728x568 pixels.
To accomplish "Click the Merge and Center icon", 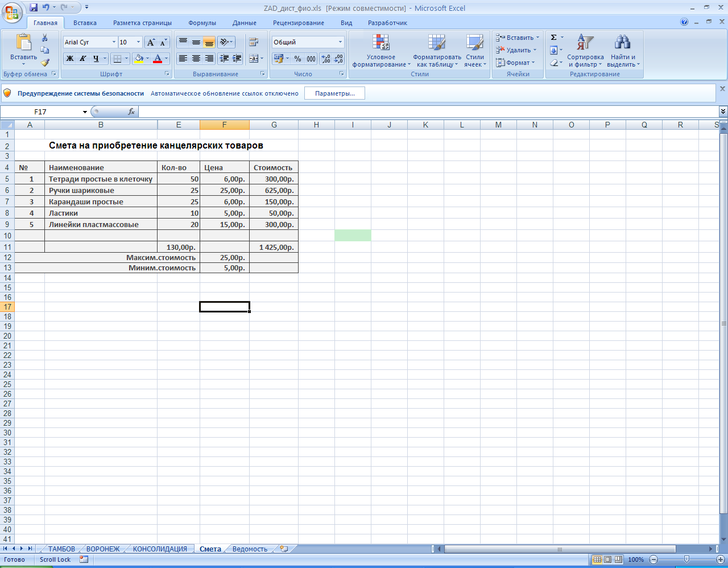I will (x=254, y=59).
